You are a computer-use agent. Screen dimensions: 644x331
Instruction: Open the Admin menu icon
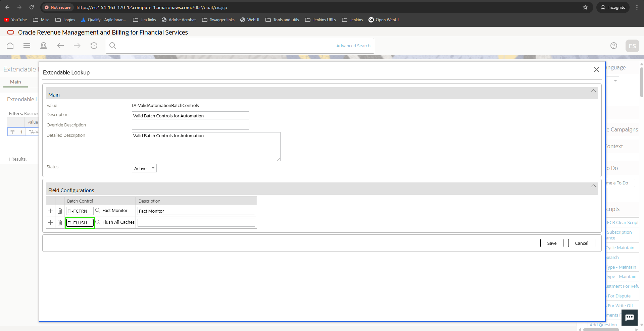tap(44, 46)
